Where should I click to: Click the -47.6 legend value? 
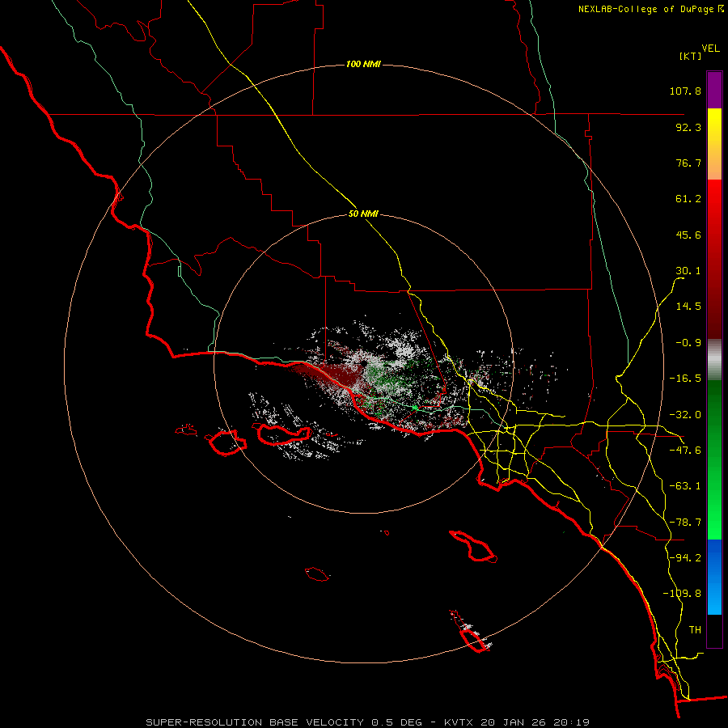pos(685,451)
